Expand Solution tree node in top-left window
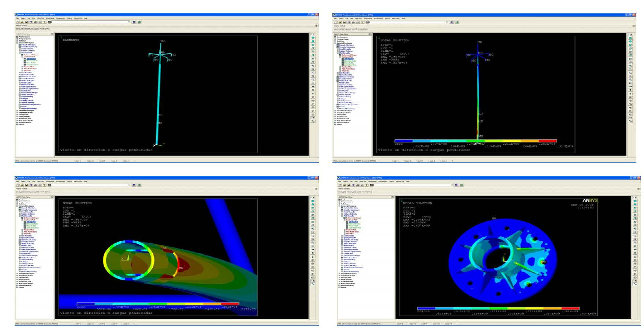644x336 pixels. (17, 41)
